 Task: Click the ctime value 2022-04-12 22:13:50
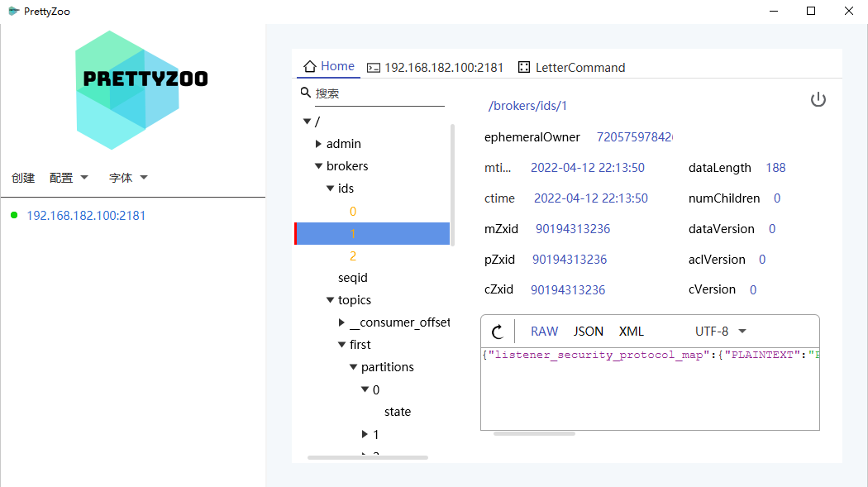(591, 198)
